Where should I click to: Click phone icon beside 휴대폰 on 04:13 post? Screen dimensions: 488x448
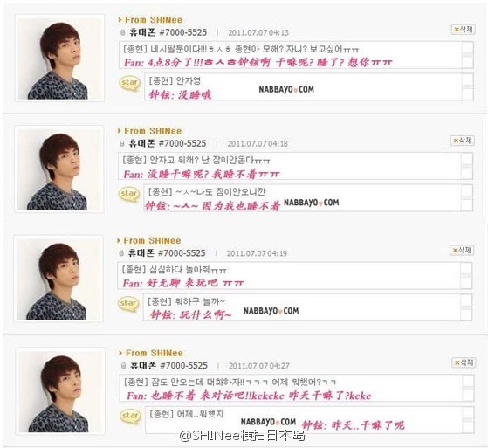pyautogui.click(x=122, y=32)
